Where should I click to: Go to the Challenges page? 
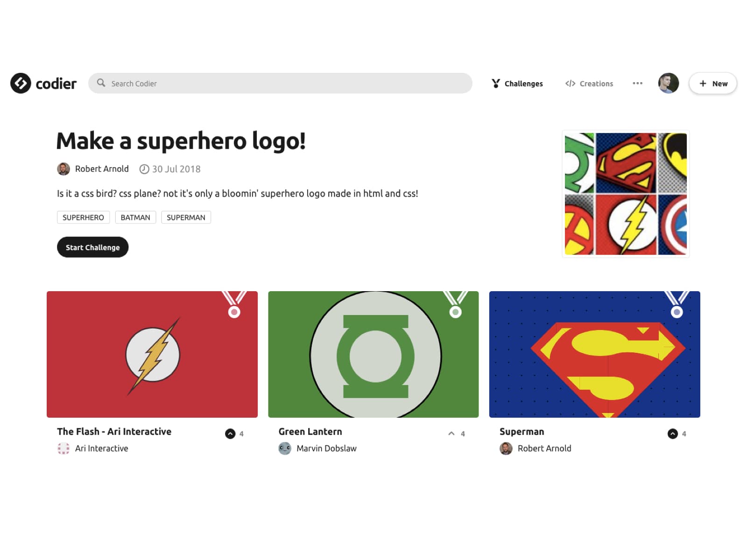pyautogui.click(x=517, y=84)
